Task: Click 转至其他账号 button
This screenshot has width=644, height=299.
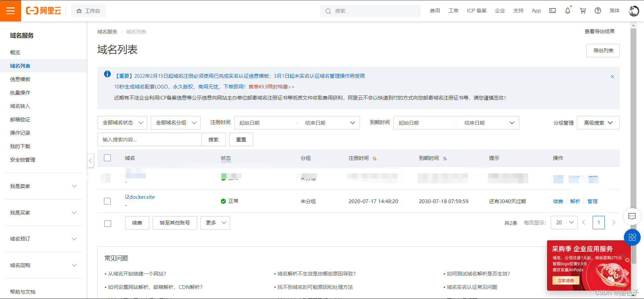Action: coord(175,223)
